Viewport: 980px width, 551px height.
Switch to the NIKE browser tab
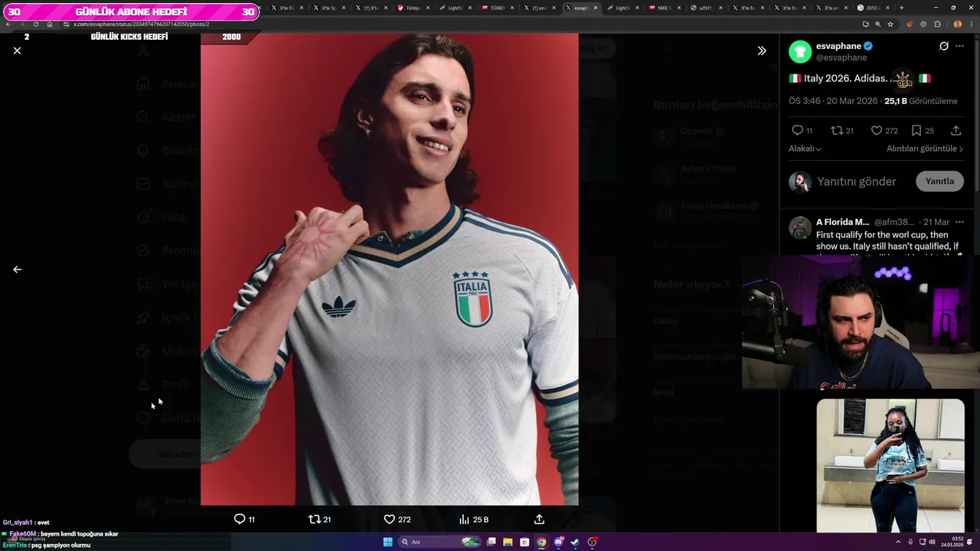(664, 8)
